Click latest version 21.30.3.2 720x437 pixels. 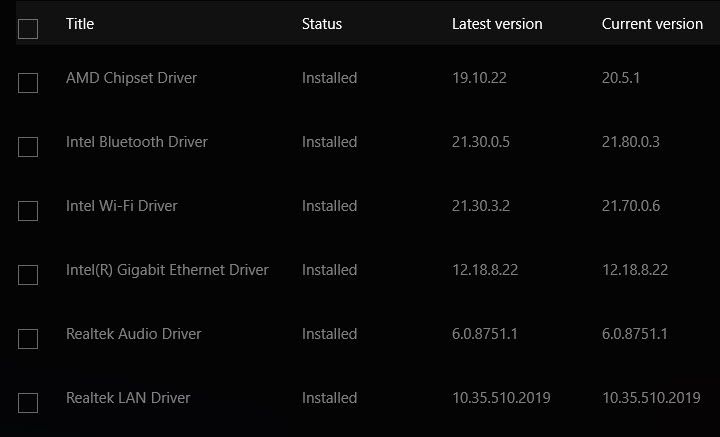(x=481, y=206)
